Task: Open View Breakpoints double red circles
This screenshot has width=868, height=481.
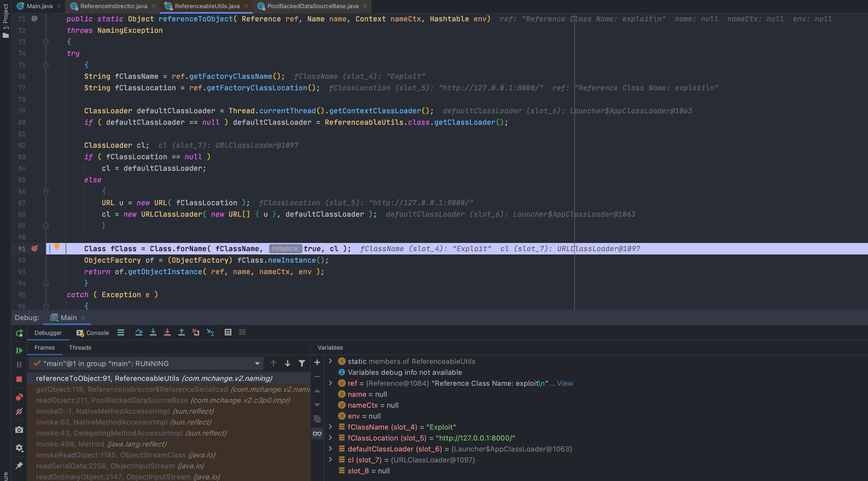Action: click(x=19, y=397)
